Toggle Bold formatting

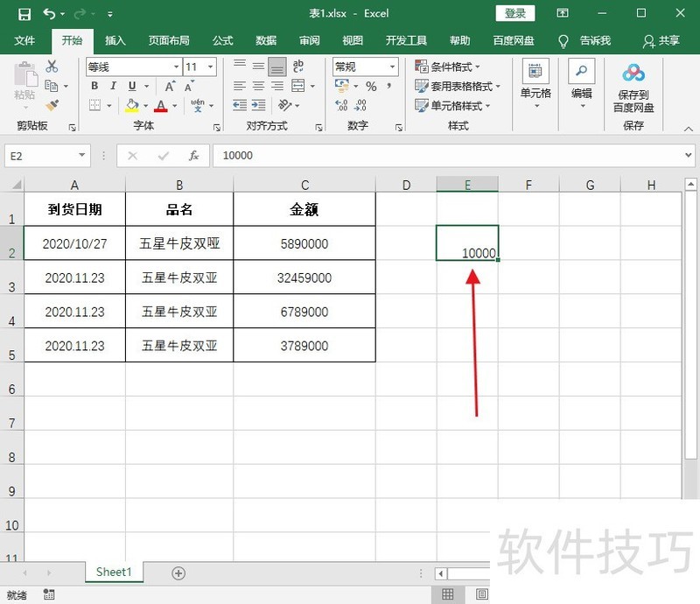coord(94,86)
